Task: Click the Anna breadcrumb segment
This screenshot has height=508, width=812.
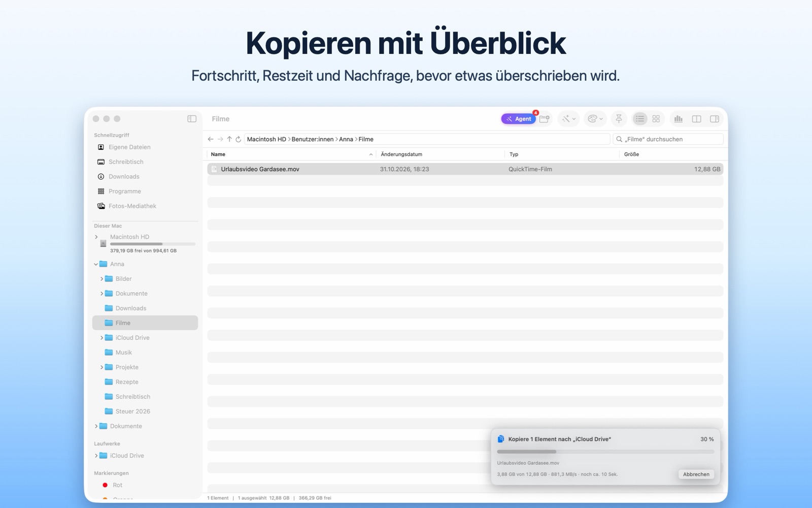Action: pyautogui.click(x=346, y=139)
